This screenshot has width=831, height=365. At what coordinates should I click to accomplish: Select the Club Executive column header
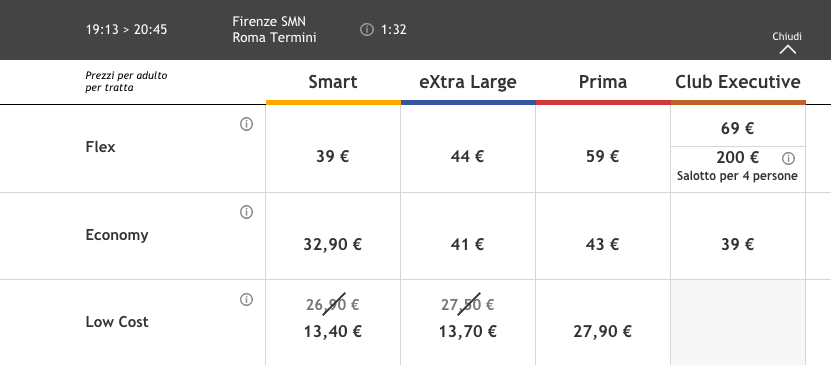(738, 82)
